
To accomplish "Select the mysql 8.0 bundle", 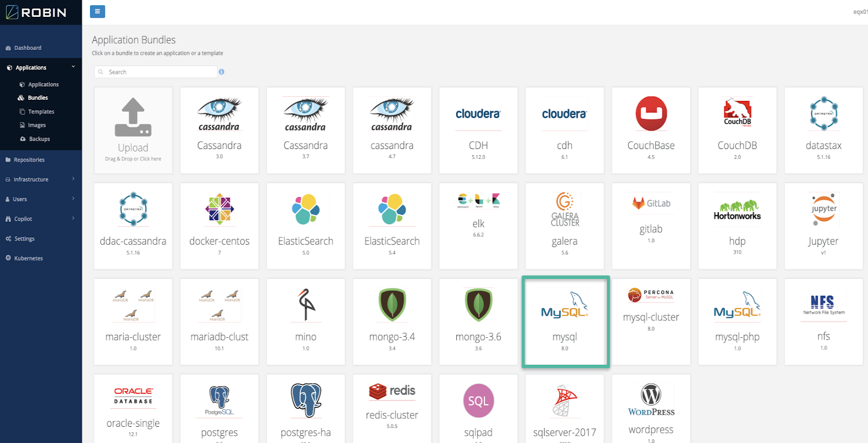I will pyautogui.click(x=565, y=322).
